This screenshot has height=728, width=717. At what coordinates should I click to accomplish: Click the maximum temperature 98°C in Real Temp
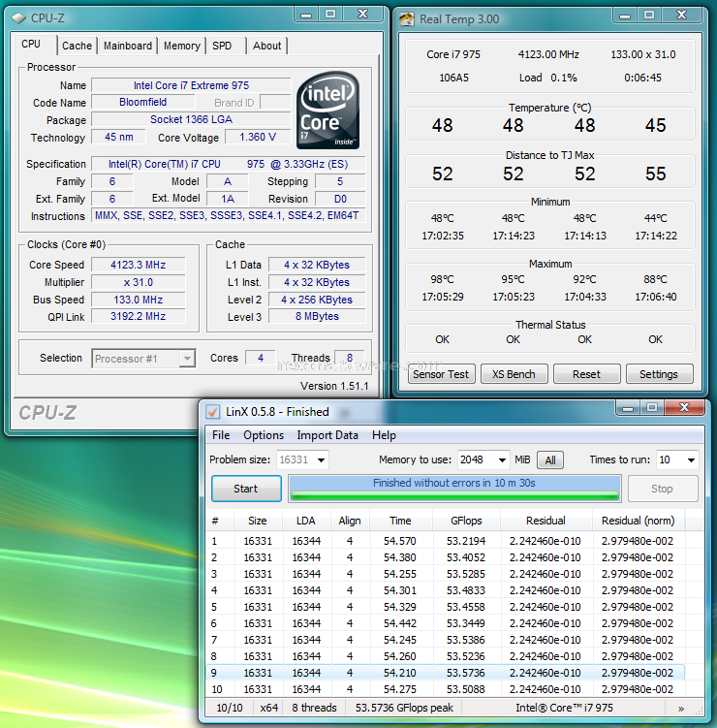(442, 279)
